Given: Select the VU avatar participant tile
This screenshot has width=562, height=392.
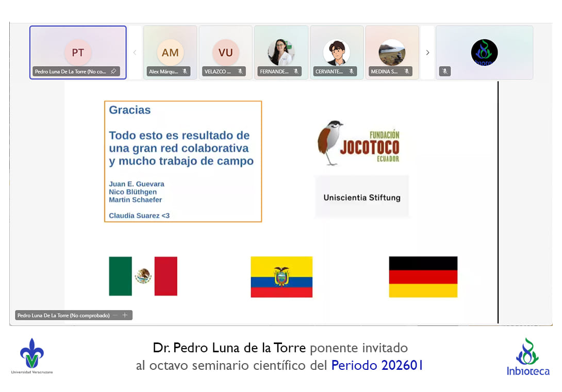Looking at the screenshot, I should pyautogui.click(x=225, y=51).
